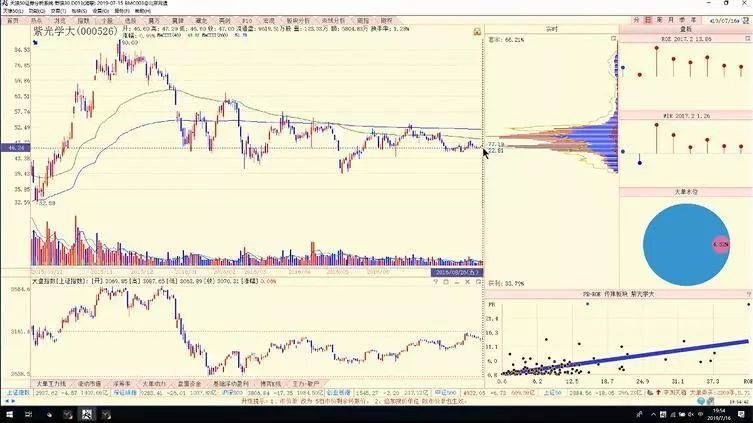Screen dimensions: 753x423
Task: Select the 季 (quarterly) period
Action: pos(682,20)
